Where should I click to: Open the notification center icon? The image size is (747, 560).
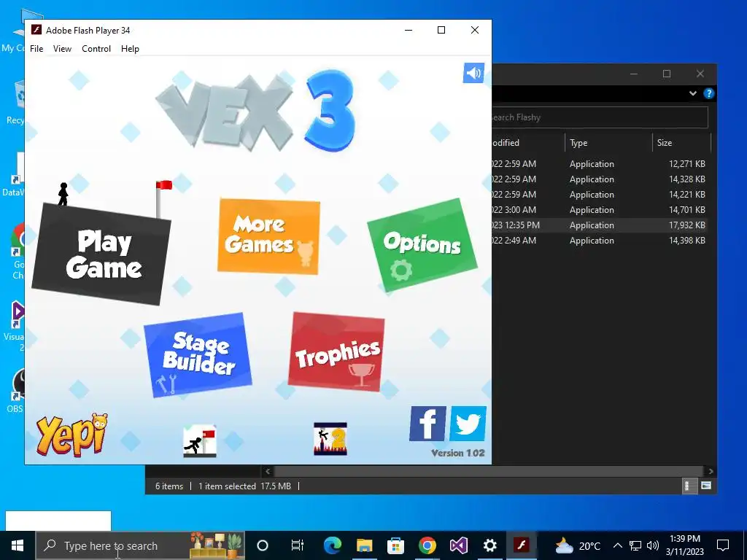pos(723,545)
